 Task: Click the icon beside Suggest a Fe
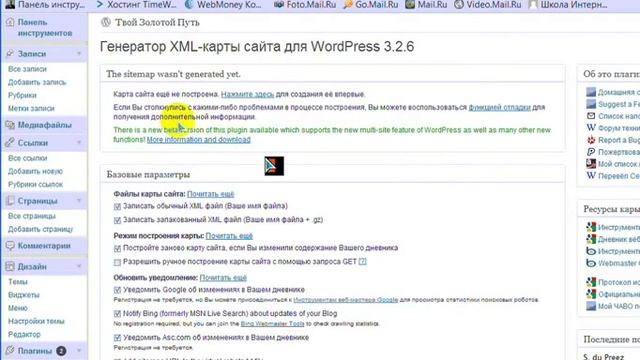click(591, 104)
